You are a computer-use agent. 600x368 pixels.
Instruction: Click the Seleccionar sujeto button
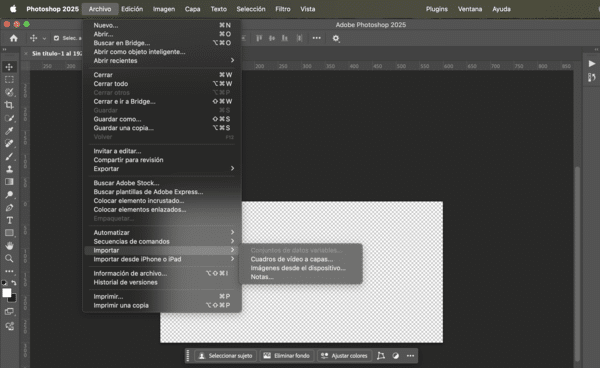point(225,356)
